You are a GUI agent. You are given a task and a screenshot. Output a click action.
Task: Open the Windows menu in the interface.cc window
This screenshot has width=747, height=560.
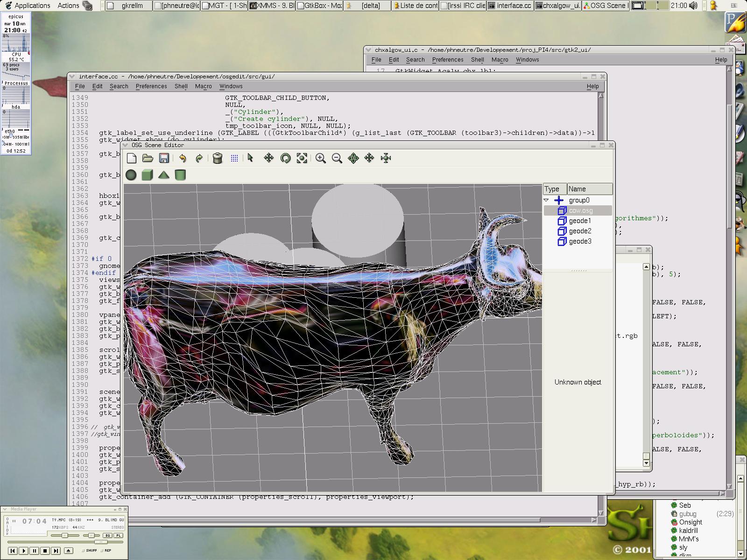pyautogui.click(x=231, y=86)
